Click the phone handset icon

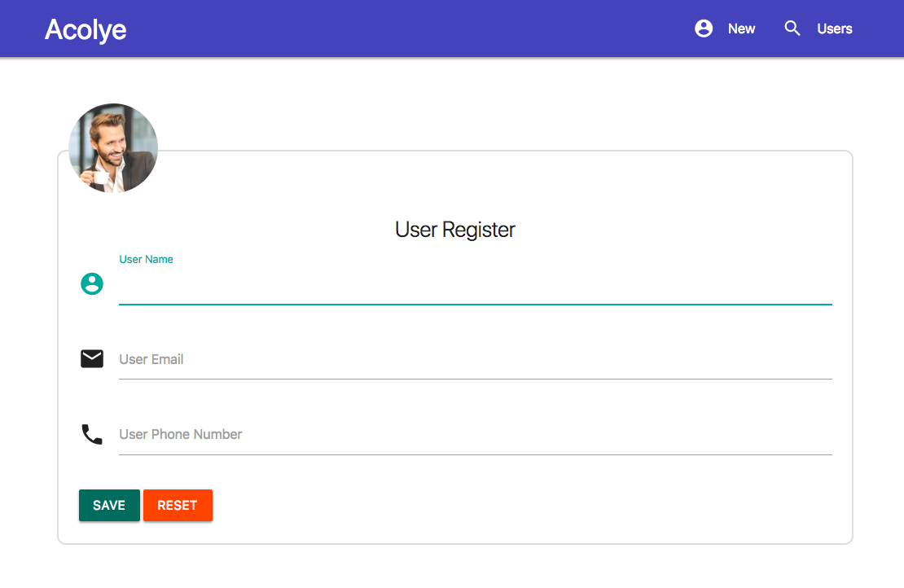(x=92, y=434)
